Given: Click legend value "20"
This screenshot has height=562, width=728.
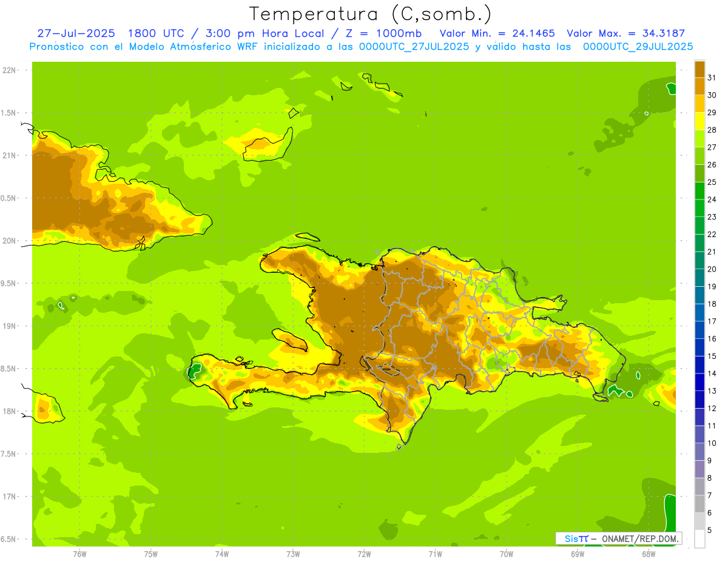Looking at the screenshot, I should click(712, 269).
